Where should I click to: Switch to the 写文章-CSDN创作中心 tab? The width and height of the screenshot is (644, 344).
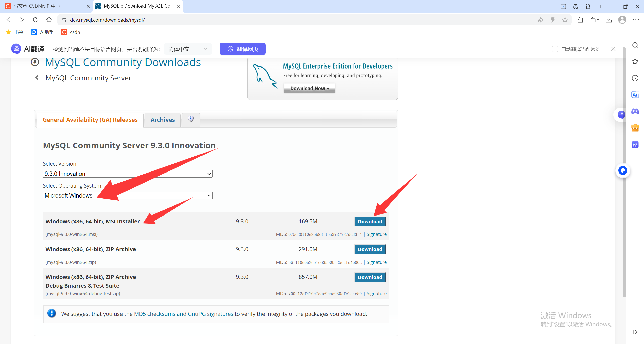point(47,6)
